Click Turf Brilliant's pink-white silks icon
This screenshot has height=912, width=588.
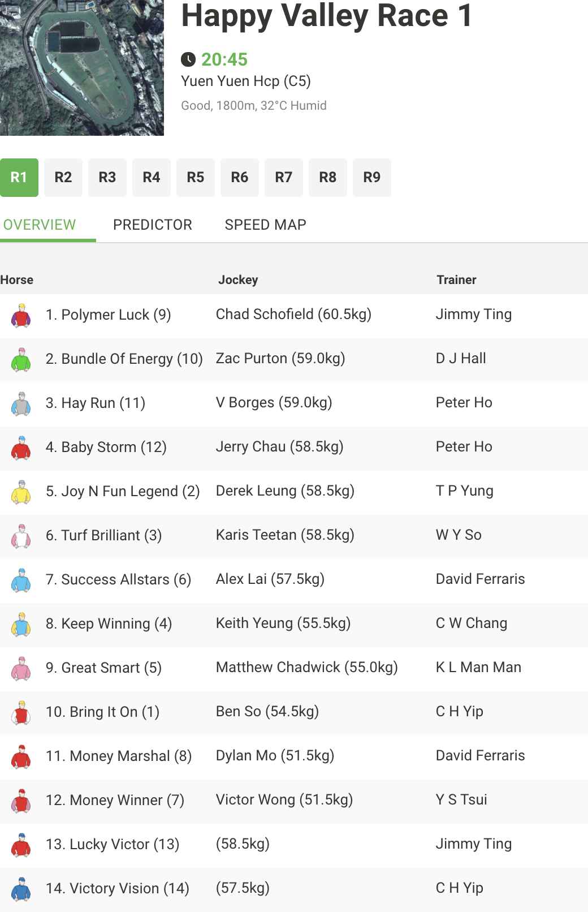click(x=21, y=536)
